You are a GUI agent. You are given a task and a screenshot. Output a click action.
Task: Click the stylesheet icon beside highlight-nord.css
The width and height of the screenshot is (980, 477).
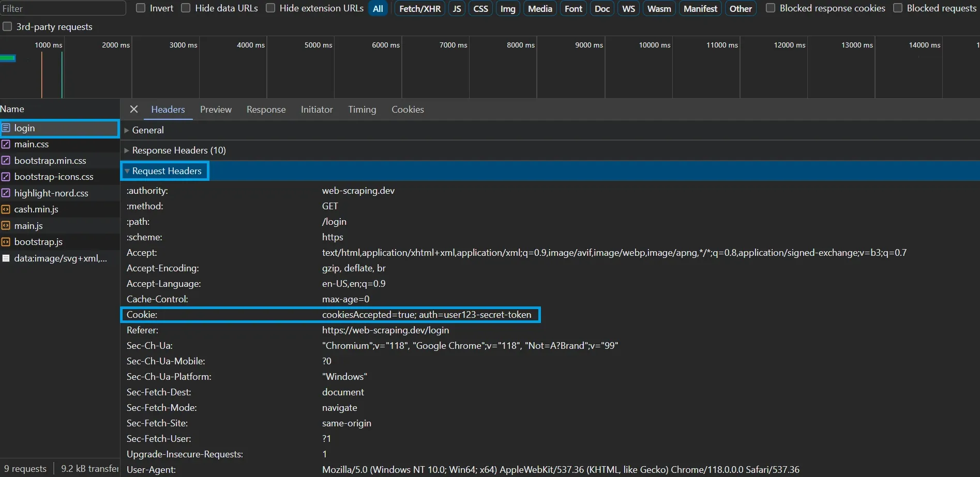pyautogui.click(x=7, y=193)
